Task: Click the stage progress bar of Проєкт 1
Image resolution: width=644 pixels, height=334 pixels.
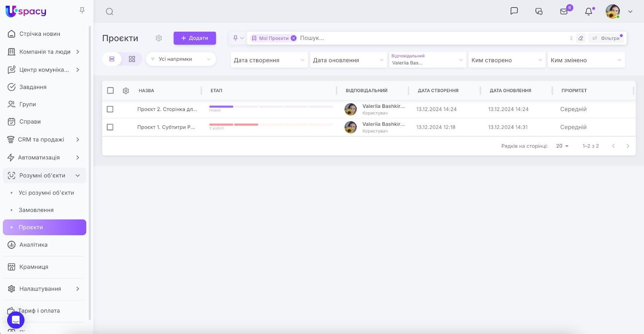Action: coord(271,125)
